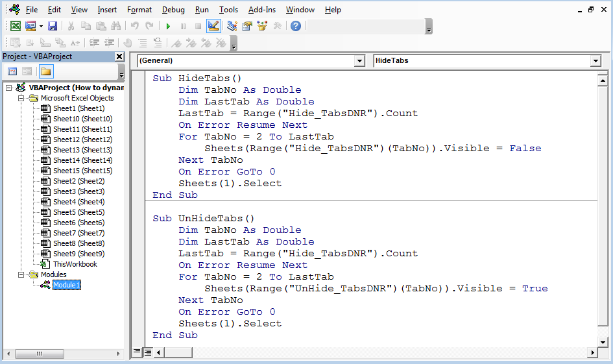Select ThisWorkbook in the project tree

pos(75,264)
